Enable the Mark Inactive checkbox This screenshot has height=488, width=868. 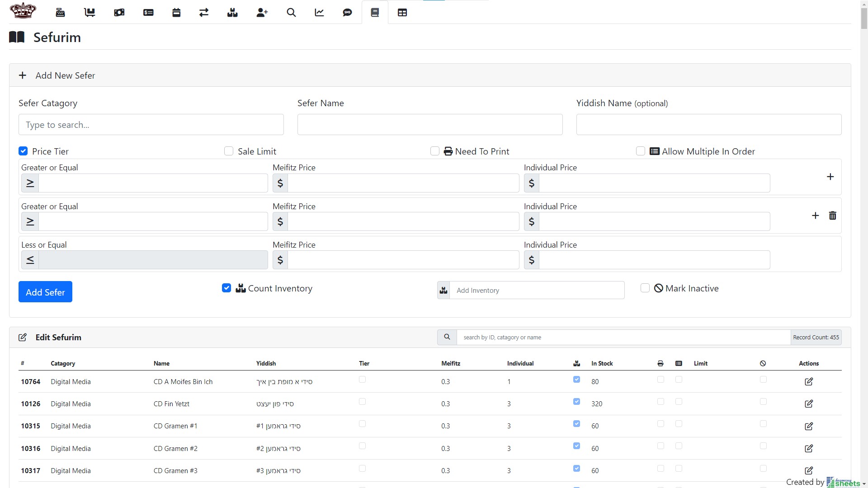(645, 288)
